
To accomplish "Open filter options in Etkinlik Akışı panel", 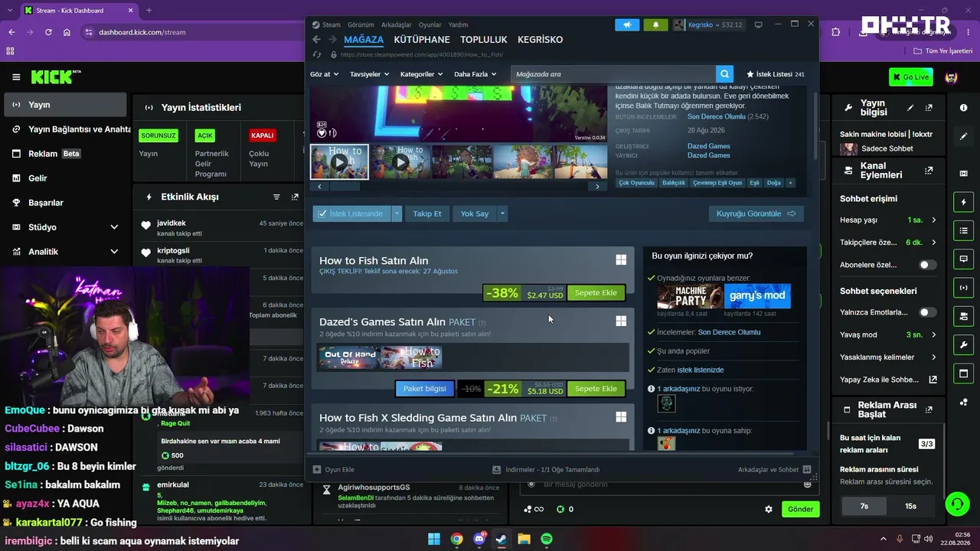I will (276, 197).
